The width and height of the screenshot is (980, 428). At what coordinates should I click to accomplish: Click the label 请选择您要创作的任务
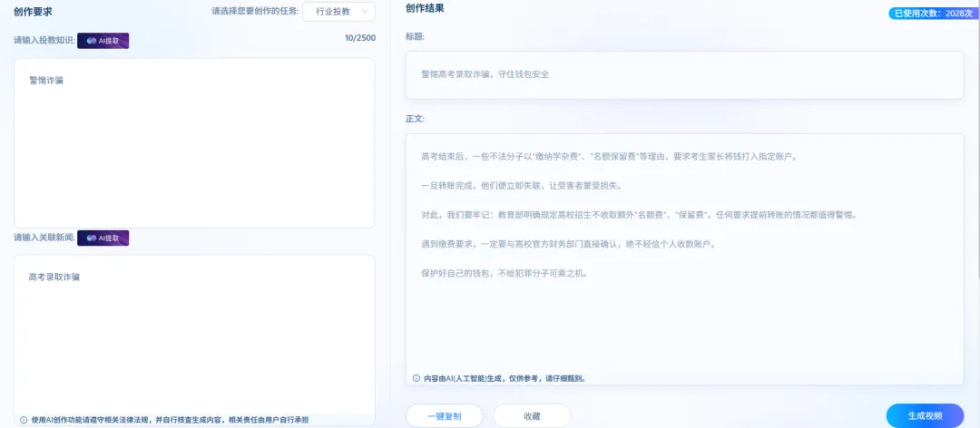255,11
